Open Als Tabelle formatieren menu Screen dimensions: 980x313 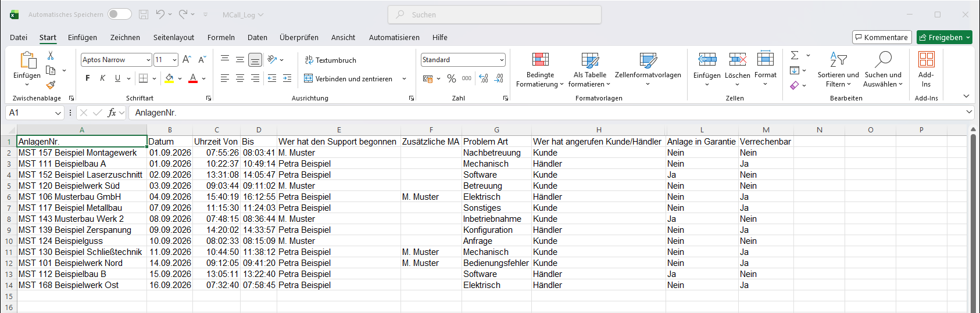(589, 70)
